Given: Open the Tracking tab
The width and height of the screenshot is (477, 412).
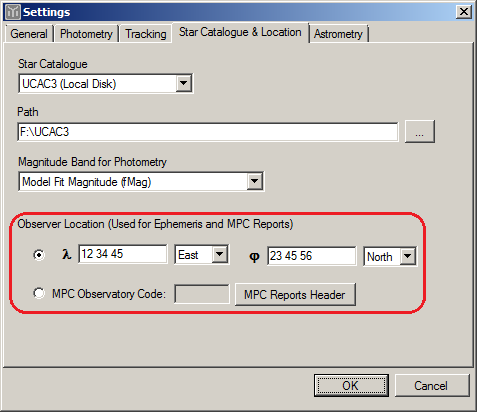Looking at the screenshot, I should [146, 34].
